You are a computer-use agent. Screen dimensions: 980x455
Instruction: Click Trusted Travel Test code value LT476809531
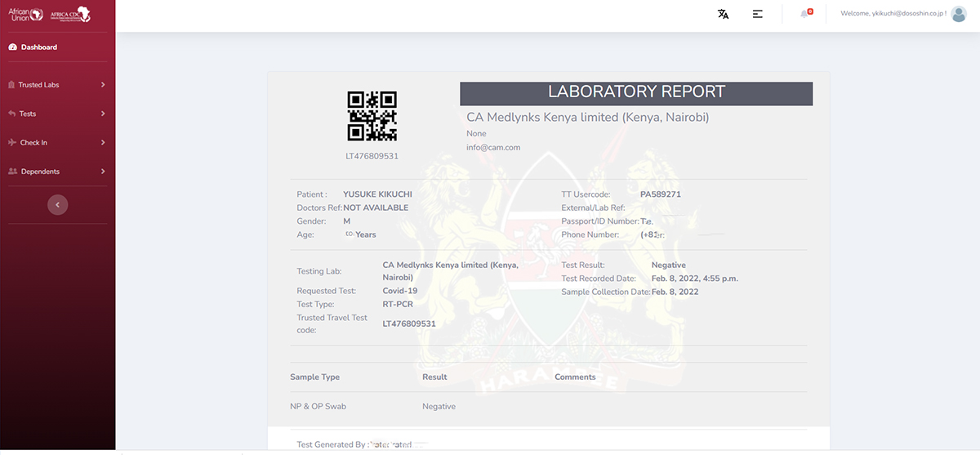(x=409, y=323)
